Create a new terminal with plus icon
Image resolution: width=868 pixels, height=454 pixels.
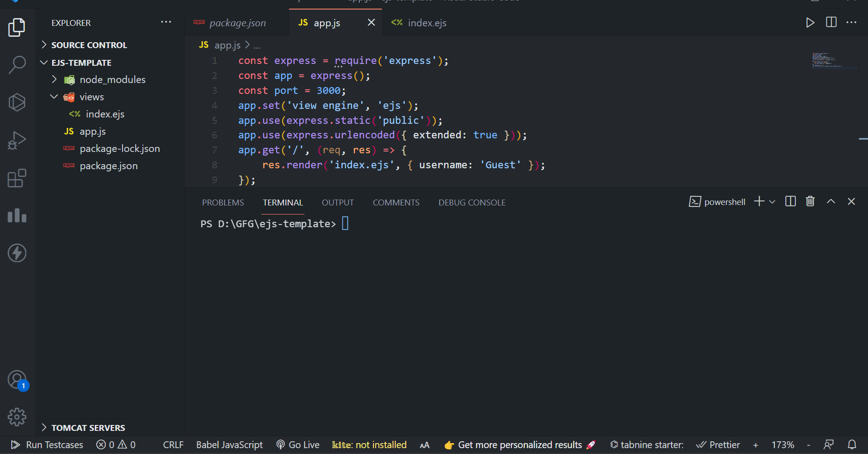coord(759,201)
